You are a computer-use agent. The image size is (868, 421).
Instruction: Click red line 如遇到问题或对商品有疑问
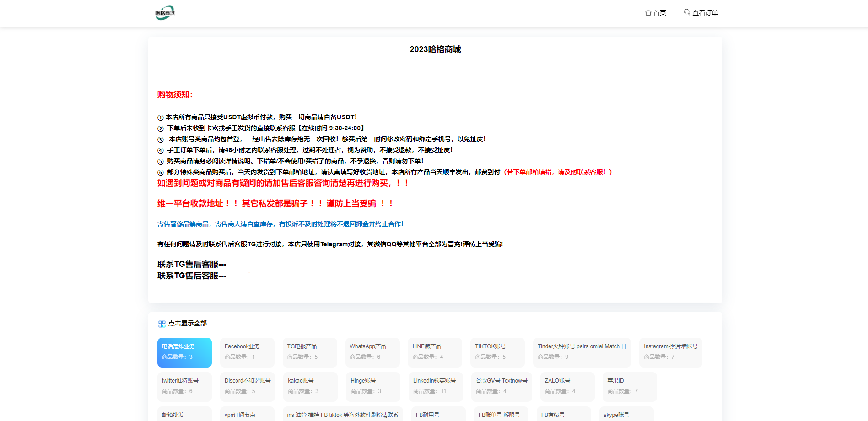(x=283, y=183)
